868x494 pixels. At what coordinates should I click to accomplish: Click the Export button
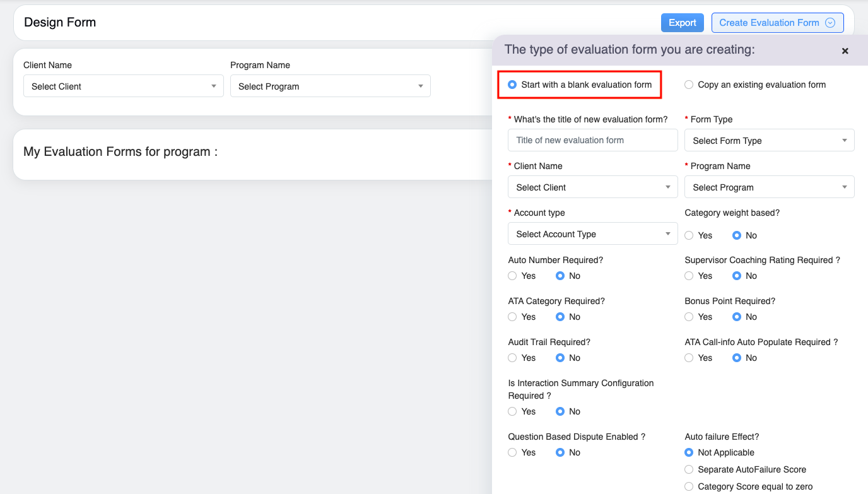tap(682, 23)
